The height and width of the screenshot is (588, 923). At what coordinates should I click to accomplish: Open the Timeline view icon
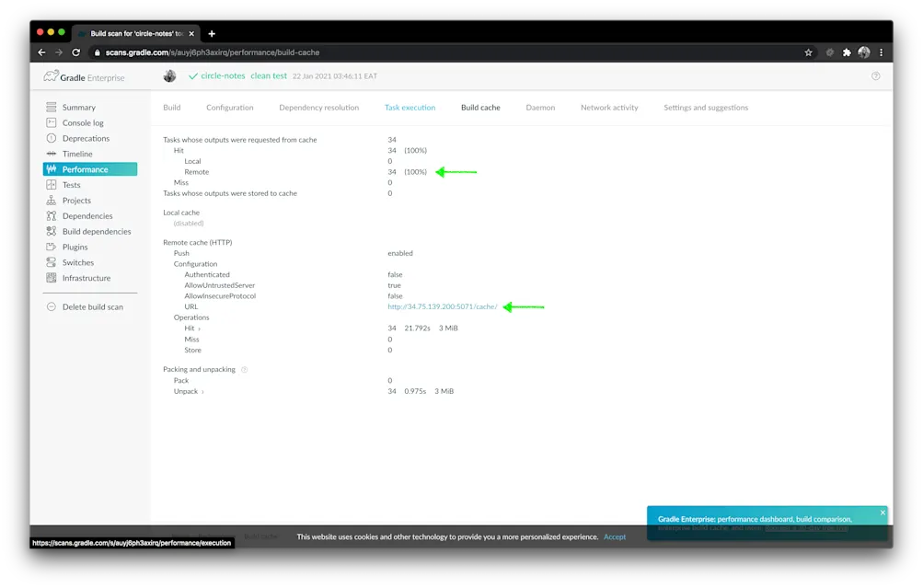(x=52, y=154)
